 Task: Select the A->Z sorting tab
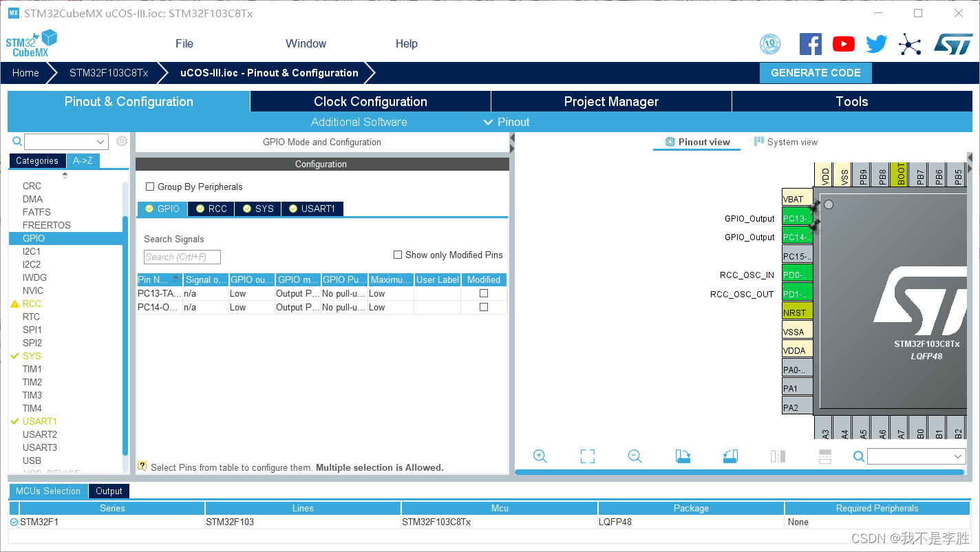(x=83, y=160)
